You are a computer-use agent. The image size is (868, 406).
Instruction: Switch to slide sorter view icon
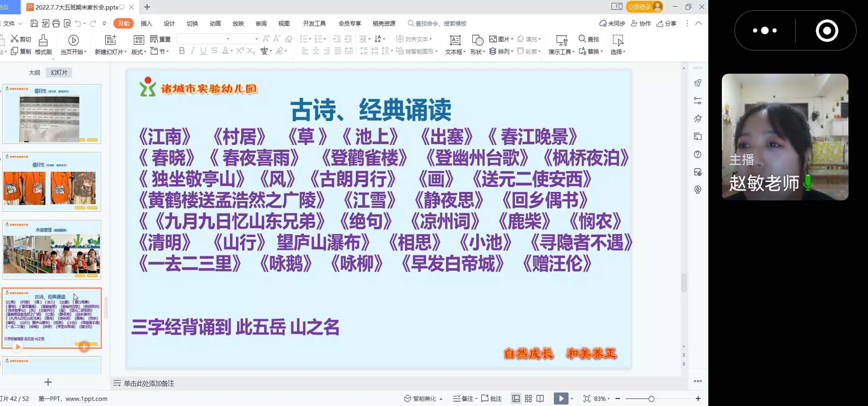tap(528, 398)
